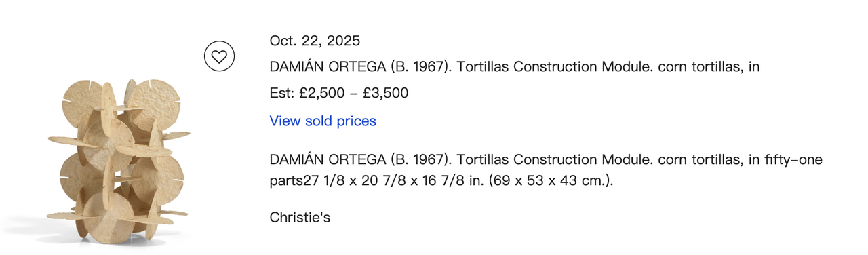Click the words fifty-one in the description

793,160
